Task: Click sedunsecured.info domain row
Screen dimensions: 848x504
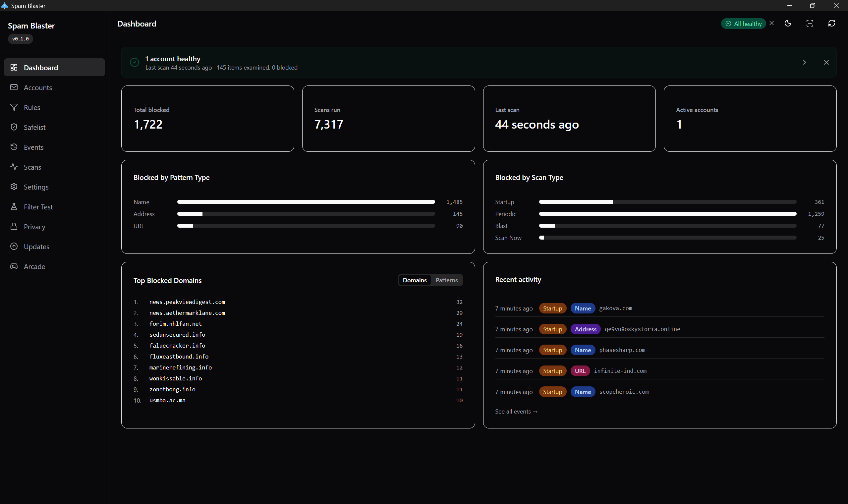Action: click(x=298, y=335)
